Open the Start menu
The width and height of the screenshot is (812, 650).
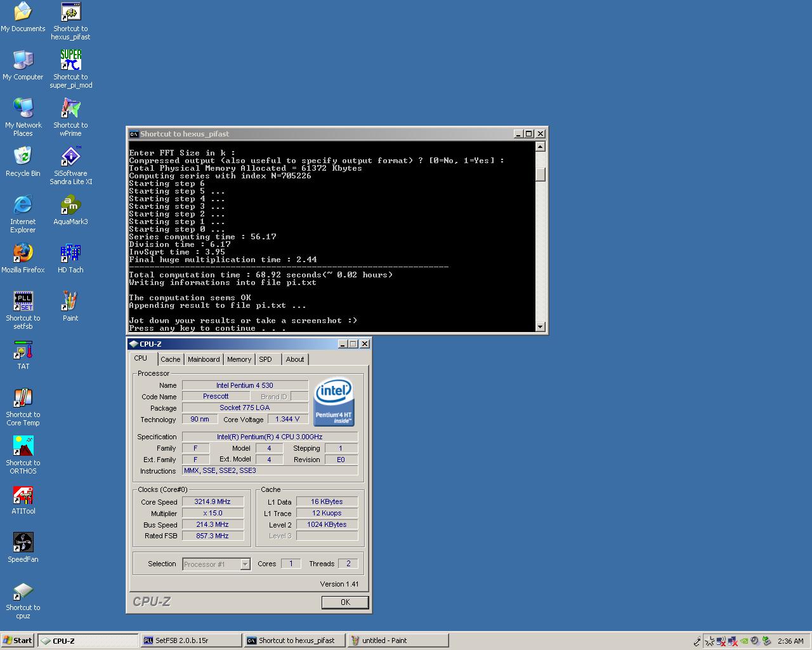point(18,640)
